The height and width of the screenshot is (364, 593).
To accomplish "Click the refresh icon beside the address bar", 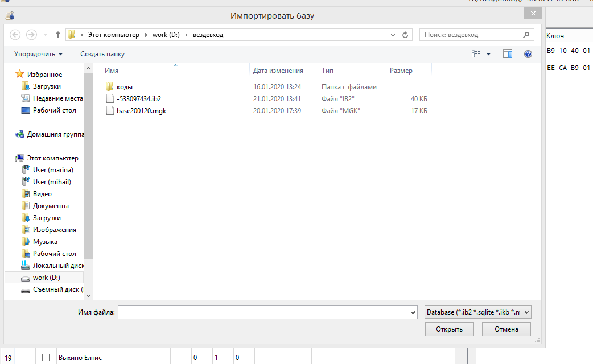I will pyautogui.click(x=405, y=35).
